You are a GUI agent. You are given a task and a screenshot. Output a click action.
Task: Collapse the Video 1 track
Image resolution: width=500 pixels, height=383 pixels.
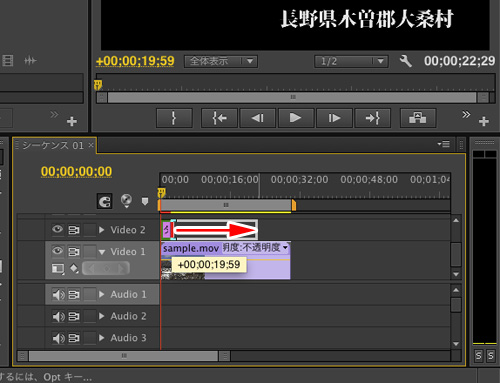(102, 252)
